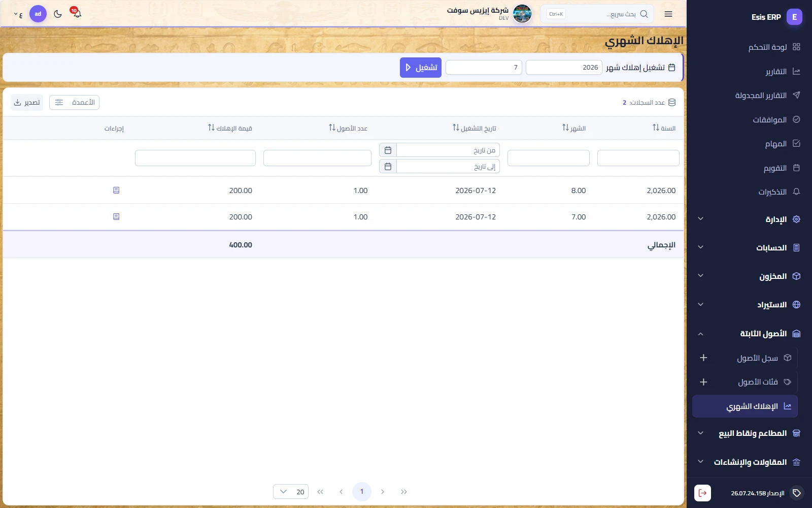The width and height of the screenshot is (812, 508).
Task: Collapse الأصول الثابتة section
Action: (749, 334)
